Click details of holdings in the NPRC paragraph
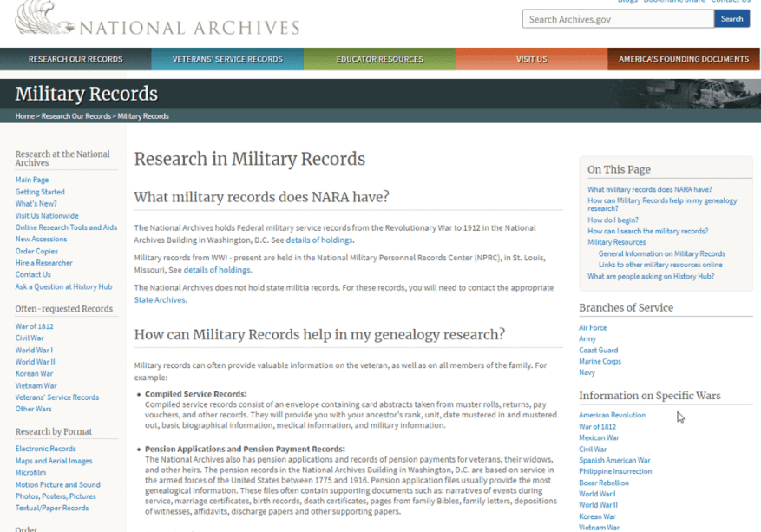The height and width of the screenshot is (532, 761). pyautogui.click(x=217, y=270)
